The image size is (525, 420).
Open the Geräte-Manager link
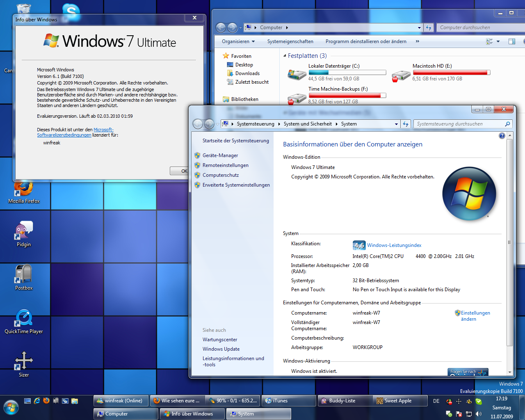220,155
